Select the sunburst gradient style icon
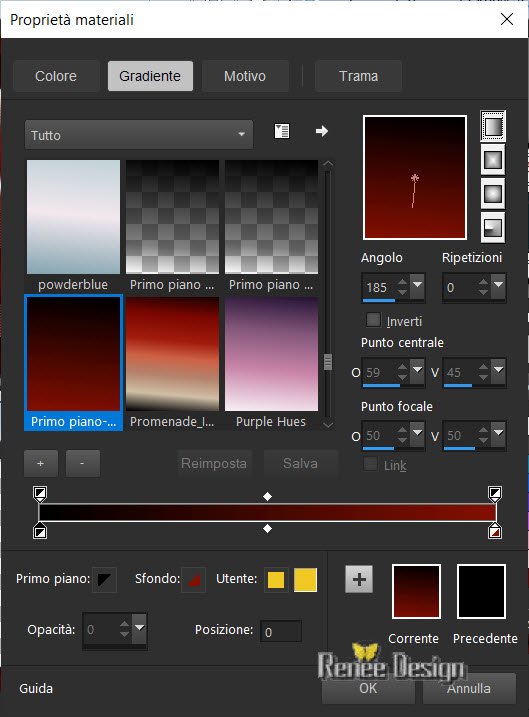 [492, 194]
